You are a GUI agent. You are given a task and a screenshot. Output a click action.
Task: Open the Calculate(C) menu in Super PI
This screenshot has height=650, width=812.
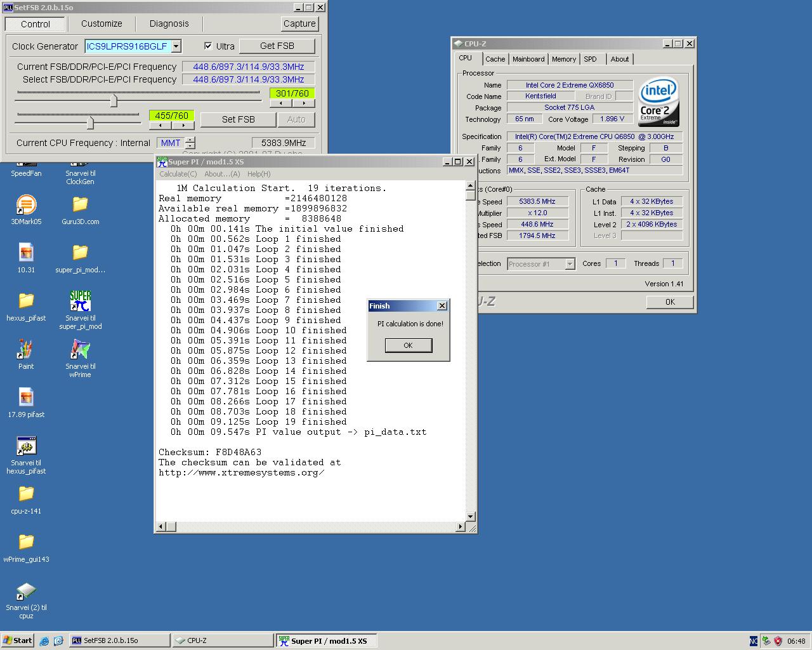click(x=178, y=174)
